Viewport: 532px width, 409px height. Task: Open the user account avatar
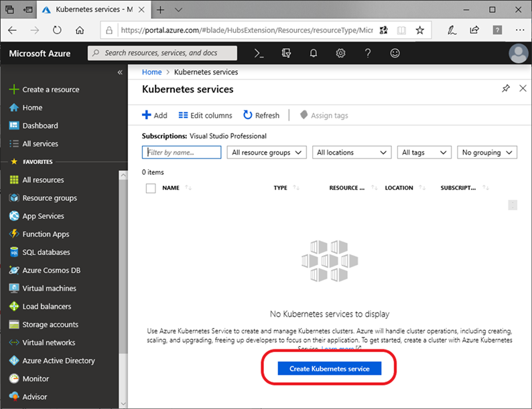pos(519,53)
